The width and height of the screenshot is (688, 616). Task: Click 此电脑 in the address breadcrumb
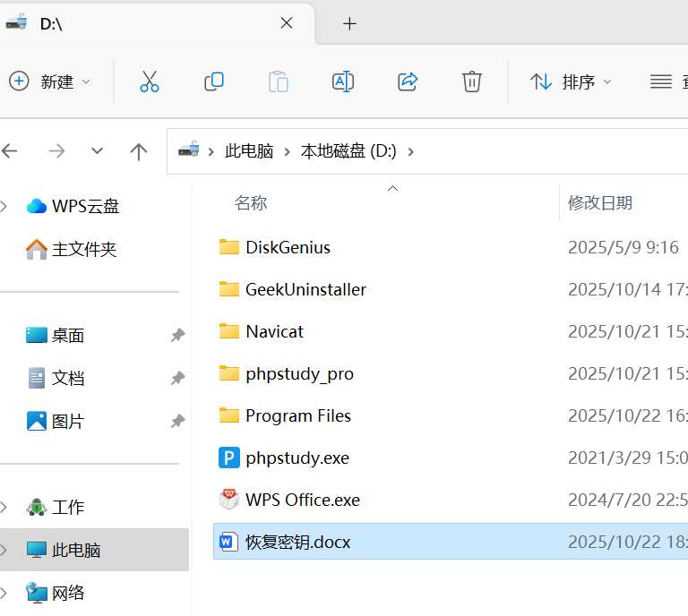(x=249, y=152)
